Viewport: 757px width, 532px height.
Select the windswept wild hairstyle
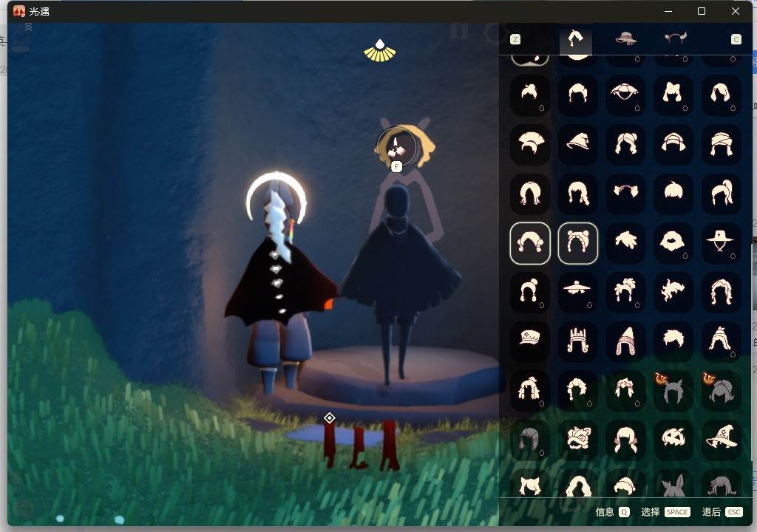[x=673, y=292]
